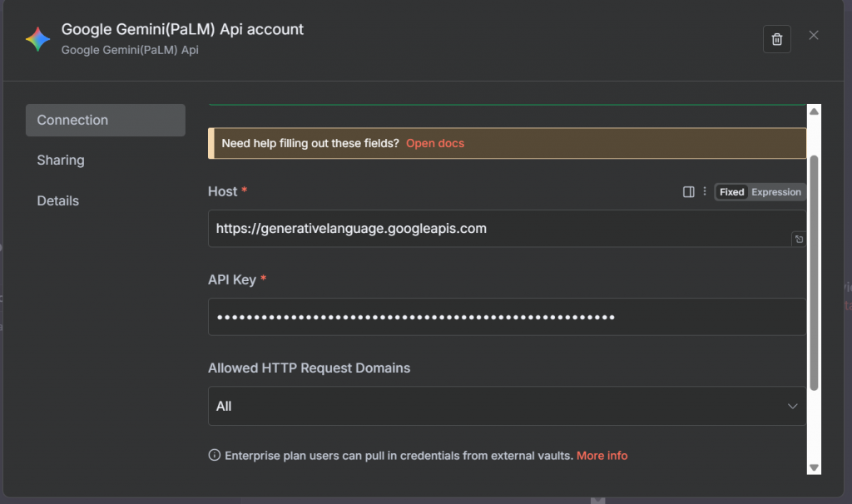
Task: Click into the API Key field
Action: pos(506,317)
